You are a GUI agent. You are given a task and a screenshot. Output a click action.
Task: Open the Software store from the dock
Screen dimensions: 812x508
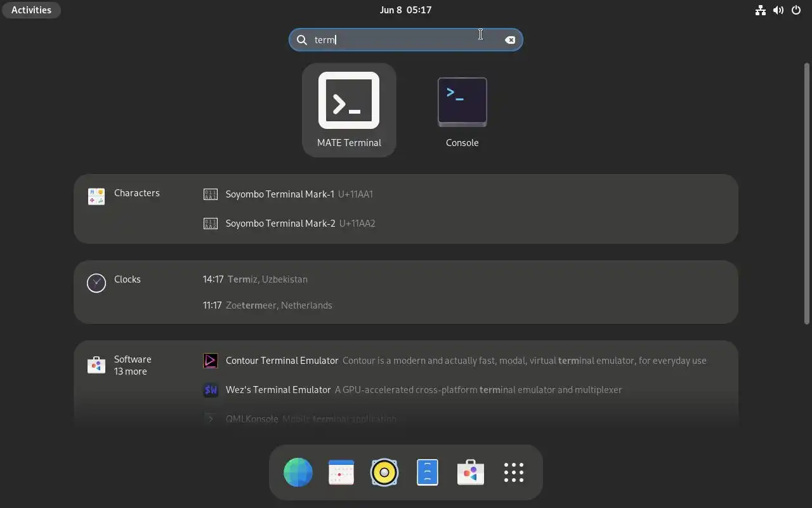471,472
